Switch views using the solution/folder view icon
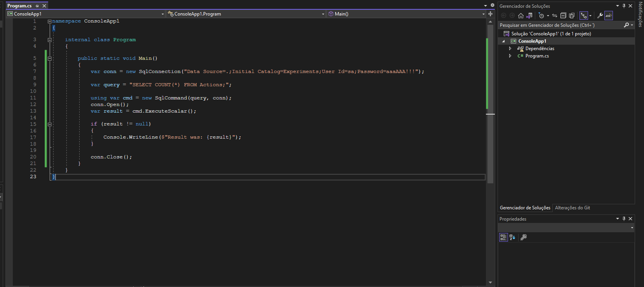The image size is (644, 287). tap(529, 16)
